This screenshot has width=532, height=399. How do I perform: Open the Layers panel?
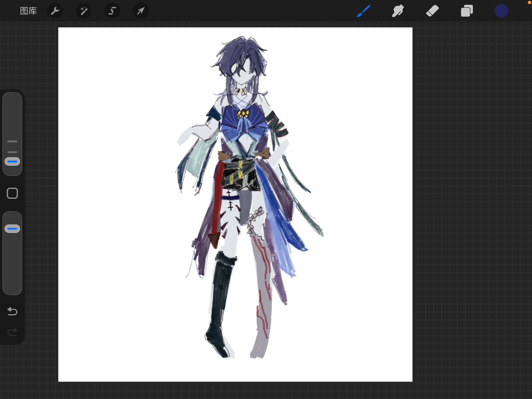click(467, 11)
